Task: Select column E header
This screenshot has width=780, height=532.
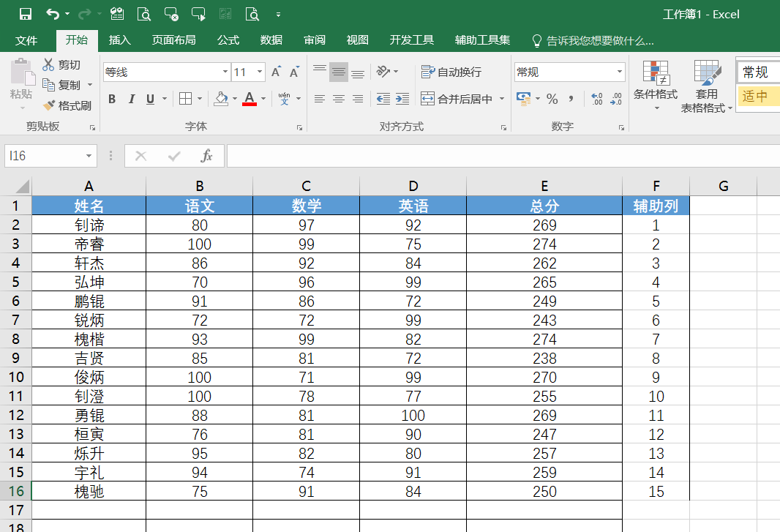Action: (x=544, y=186)
